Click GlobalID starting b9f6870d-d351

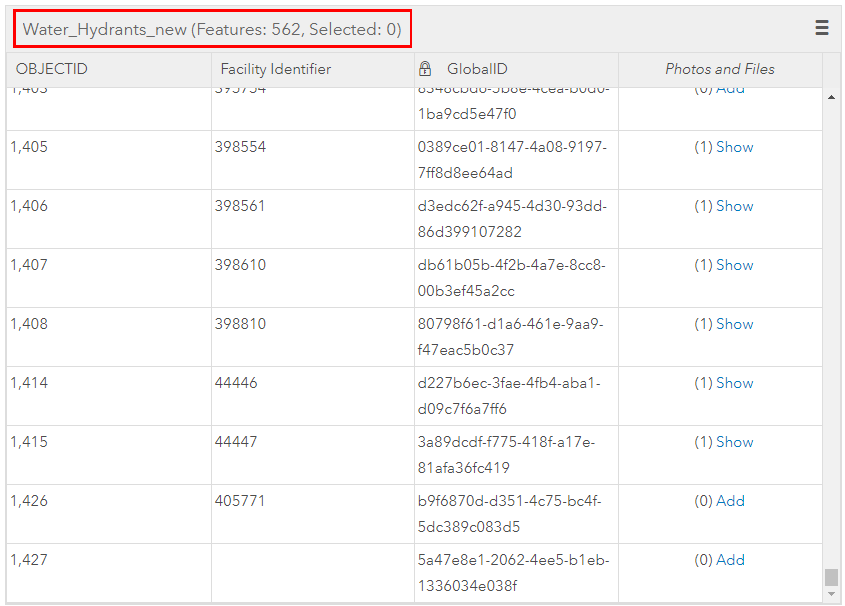[510, 514]
